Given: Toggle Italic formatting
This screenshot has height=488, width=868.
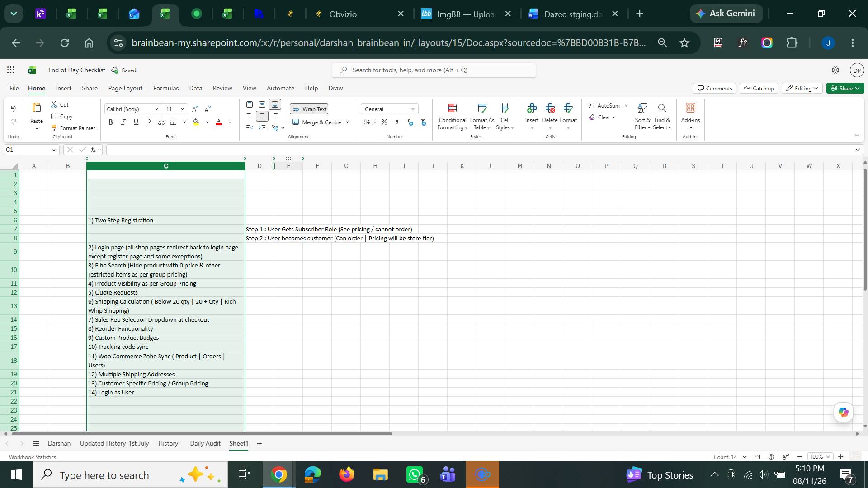Looking at the screenshot, I should pos(123,122).
